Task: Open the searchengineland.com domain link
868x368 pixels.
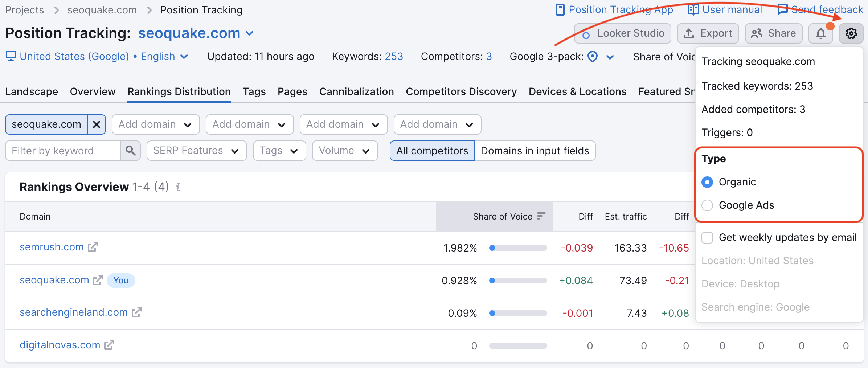Action: coord(74,312)
